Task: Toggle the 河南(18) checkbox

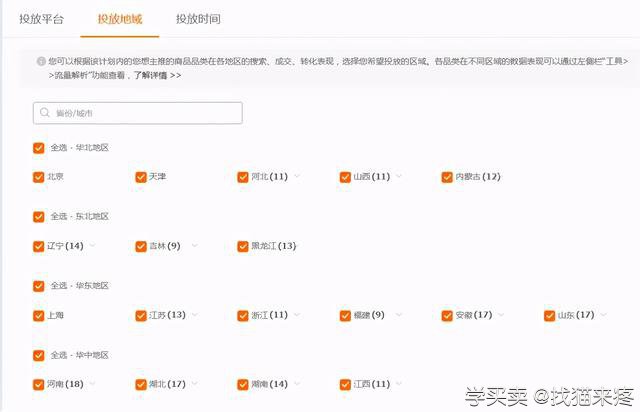Action: [x=38, y=385]
